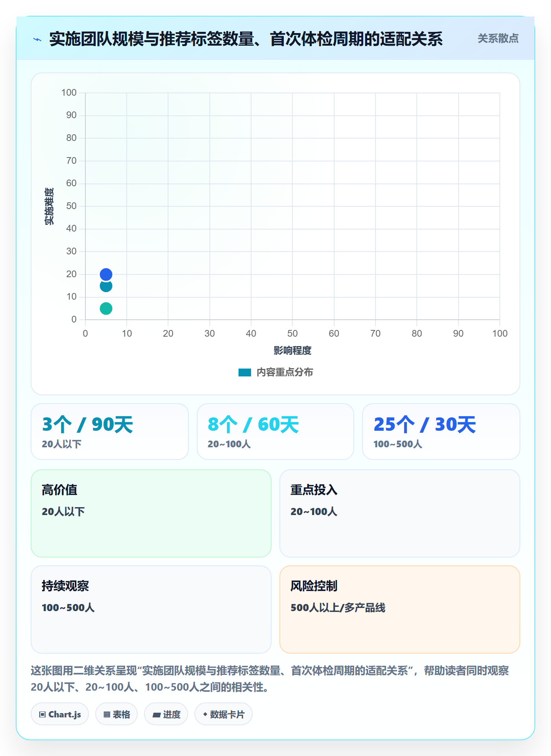This screenshot has width=551, height=756.
Task: Select the 持续观察 quadrant card
Action: 151,610
